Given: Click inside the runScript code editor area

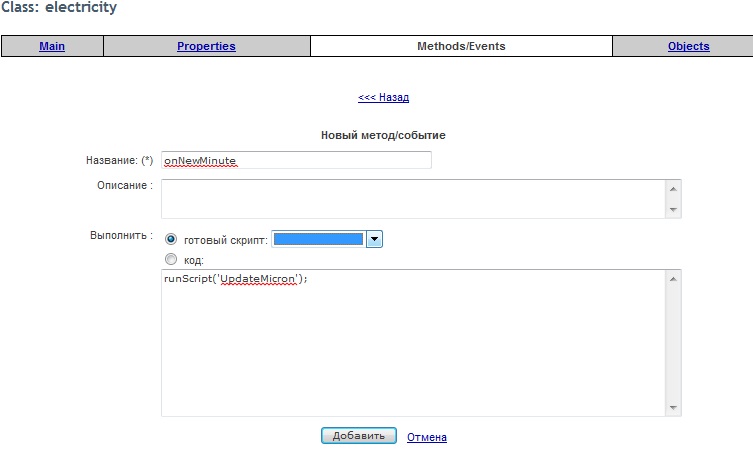Looking at the screenshot, I should coord(412,342).
